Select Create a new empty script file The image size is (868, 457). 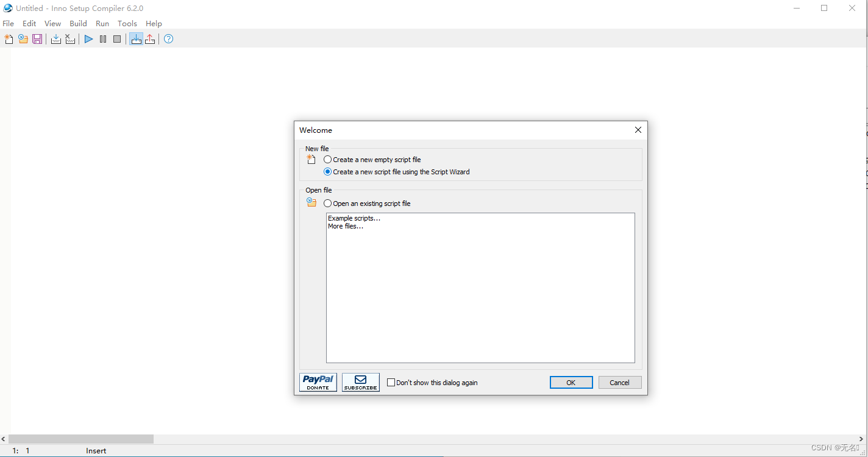tap(372, 160)
